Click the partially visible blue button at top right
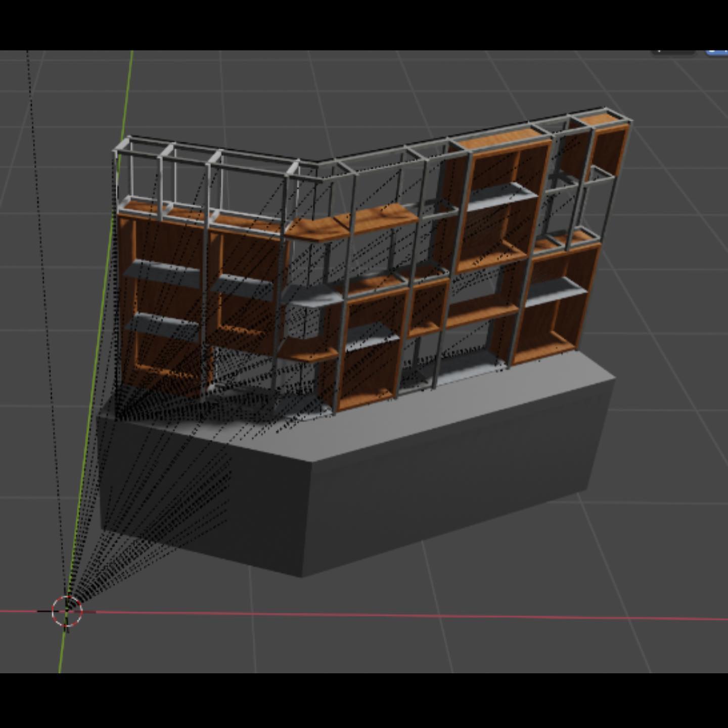Viewport: 728px width, 728px height. click(x=718, y=52)
